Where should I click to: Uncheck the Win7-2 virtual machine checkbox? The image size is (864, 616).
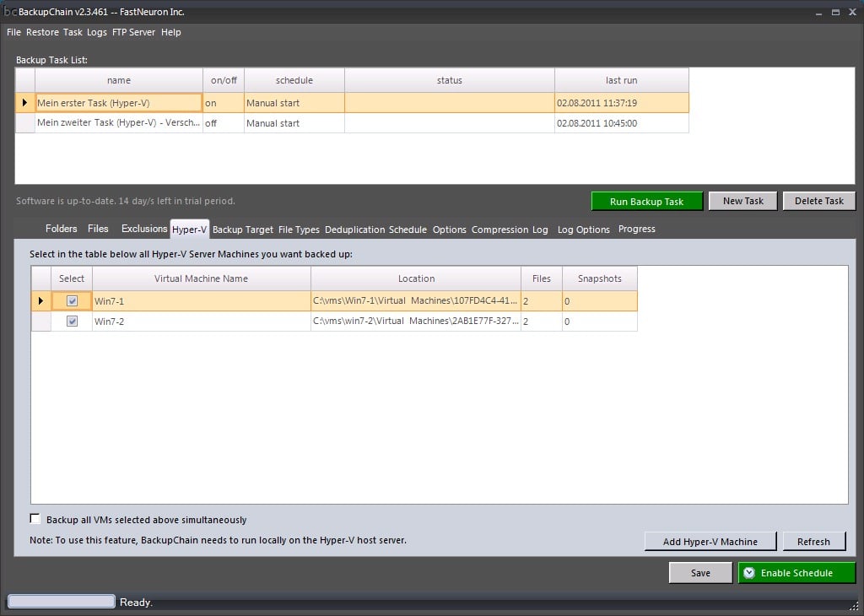pos(72,322)
